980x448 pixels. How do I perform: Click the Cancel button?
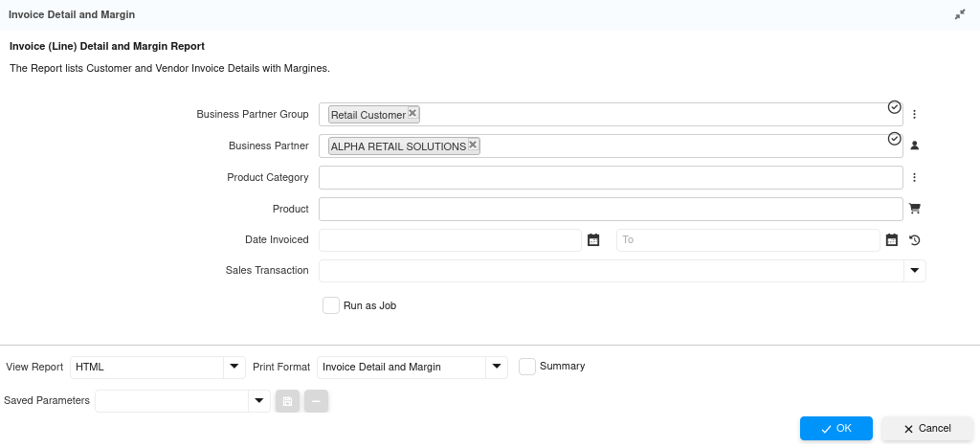click(x=927, y=429)
